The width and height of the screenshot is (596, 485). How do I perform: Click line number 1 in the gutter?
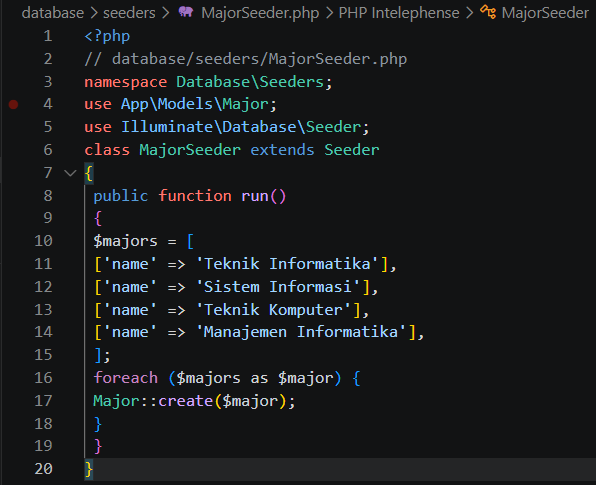48,36
